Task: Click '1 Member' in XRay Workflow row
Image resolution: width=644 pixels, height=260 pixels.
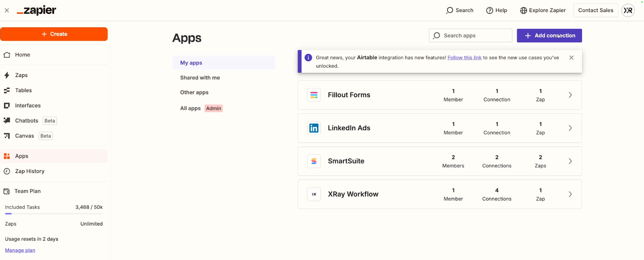Action: (453, 194)
